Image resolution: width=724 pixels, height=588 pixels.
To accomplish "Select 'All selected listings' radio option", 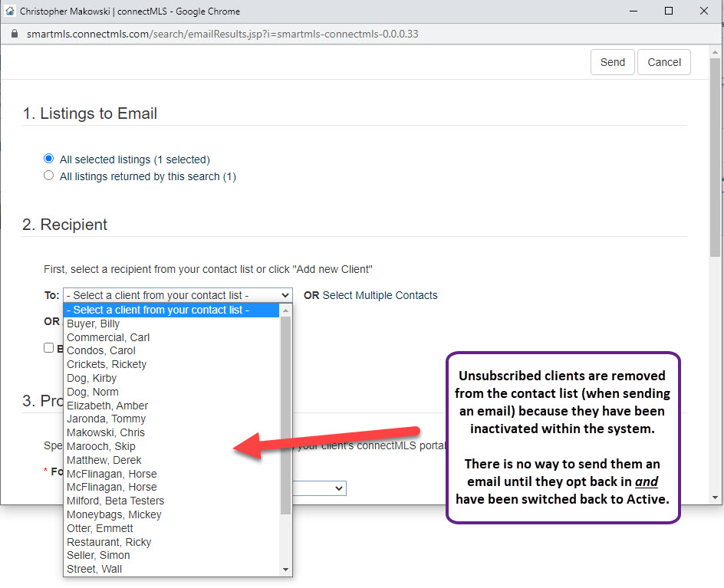I will click(48, 159).
